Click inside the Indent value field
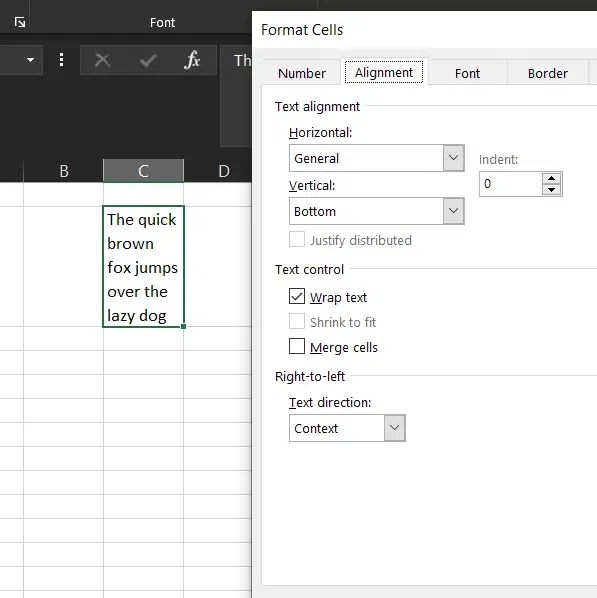Screen dimensions: 597x598 tap(510, 184)
